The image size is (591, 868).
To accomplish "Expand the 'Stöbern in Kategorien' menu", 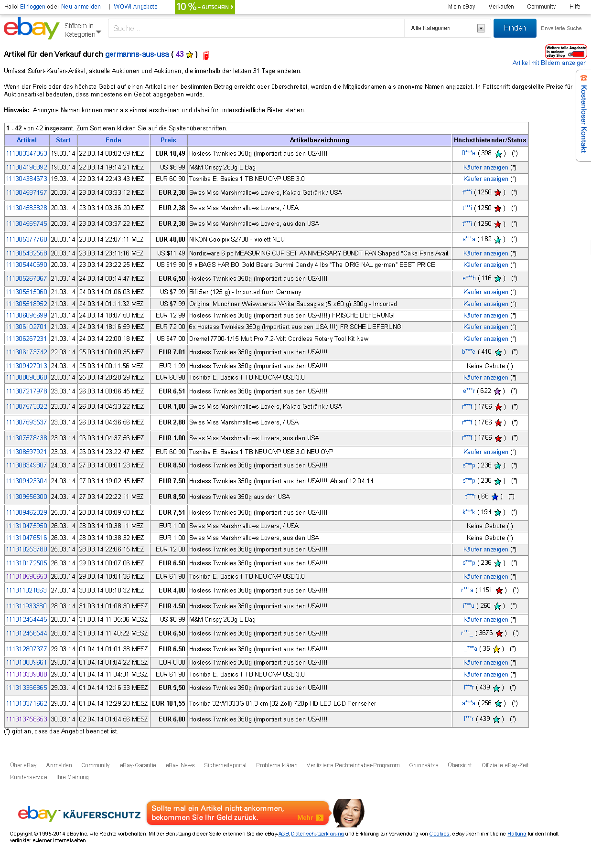I will coord(82,30).
